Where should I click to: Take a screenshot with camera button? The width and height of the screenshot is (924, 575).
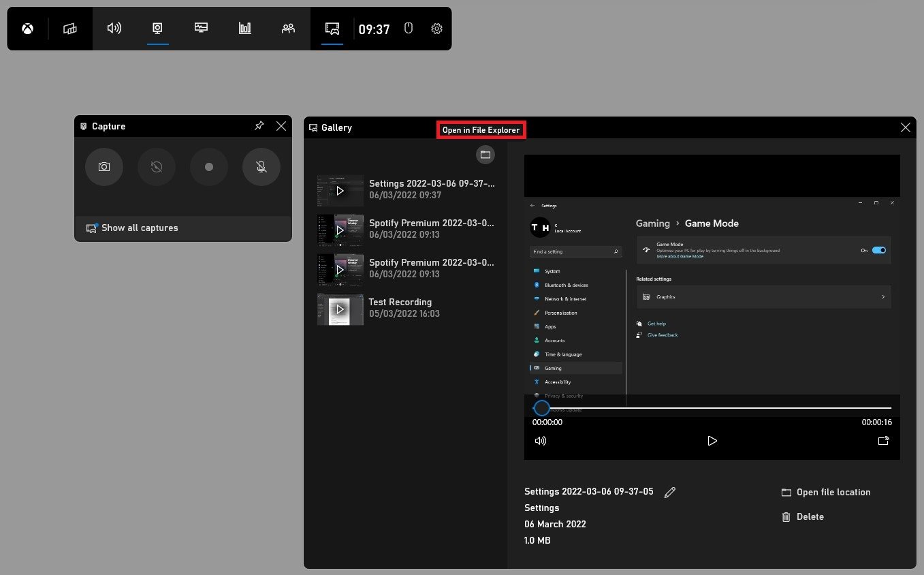tap(104, 167)
